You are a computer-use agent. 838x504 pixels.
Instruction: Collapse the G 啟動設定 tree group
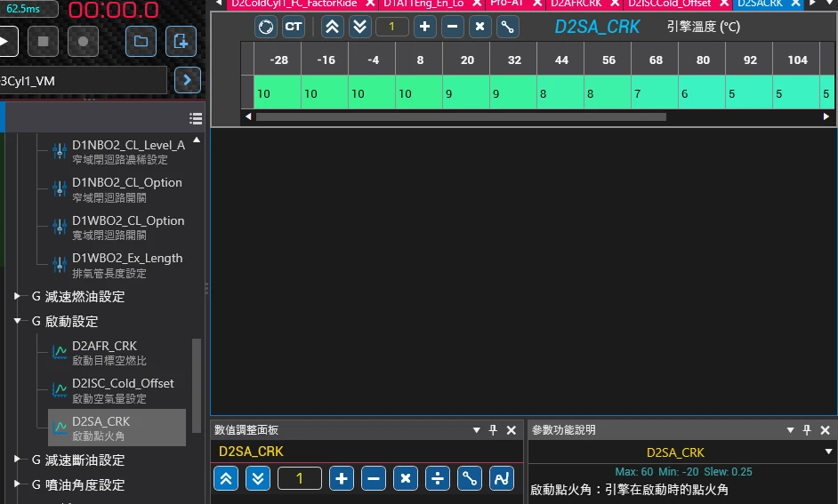(17, 321)
